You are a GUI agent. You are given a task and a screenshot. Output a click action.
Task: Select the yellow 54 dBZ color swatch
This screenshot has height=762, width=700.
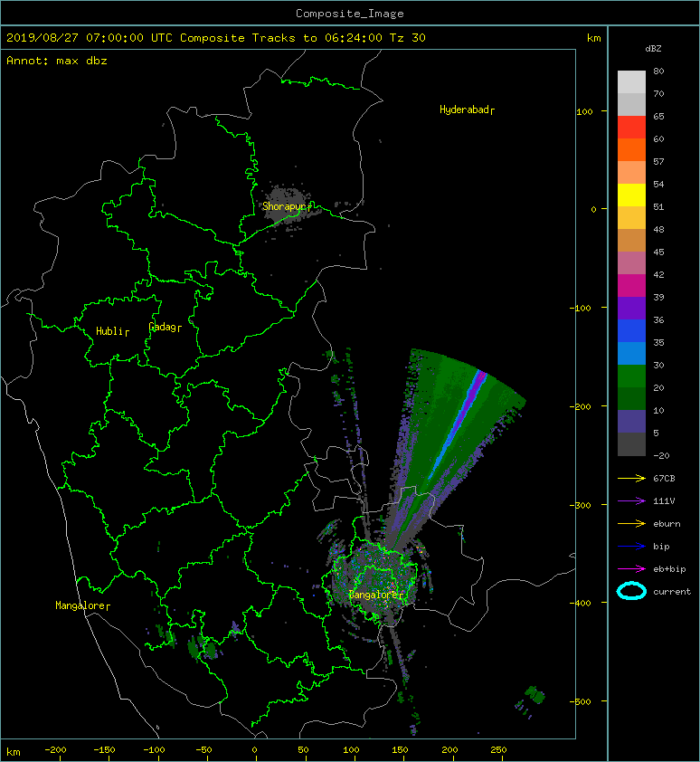coord(631,195)
